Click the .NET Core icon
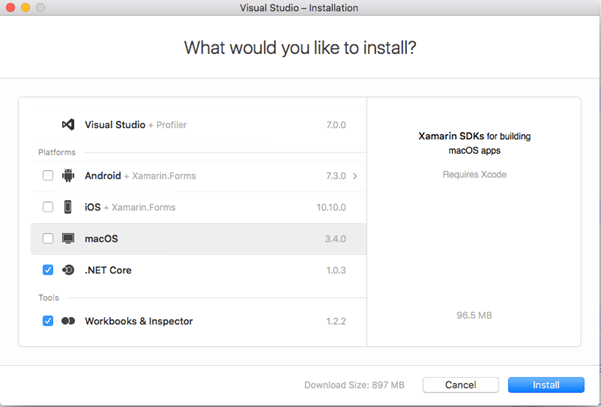The height and width of the screenshot is (407, 601). coord(68,270)
